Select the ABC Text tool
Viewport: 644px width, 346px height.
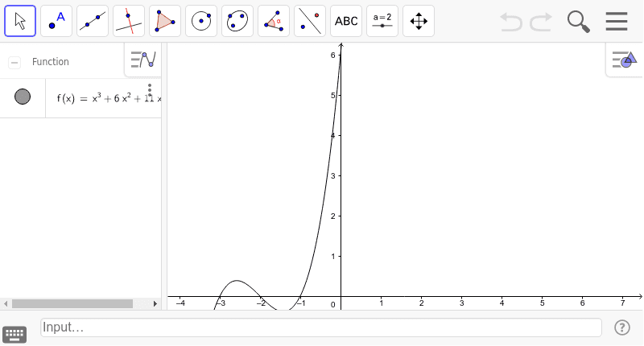(346, 21)
